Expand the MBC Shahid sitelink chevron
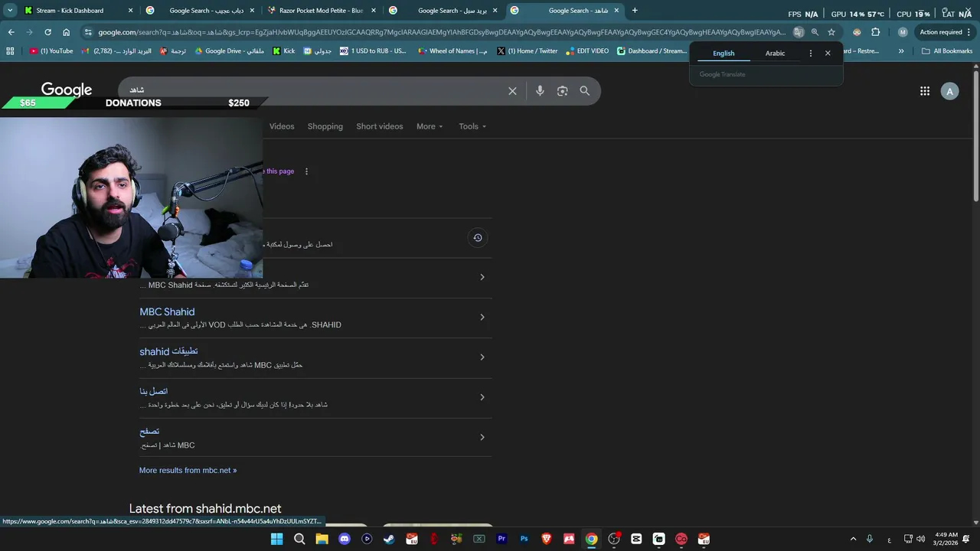 (x=482, y=317)
